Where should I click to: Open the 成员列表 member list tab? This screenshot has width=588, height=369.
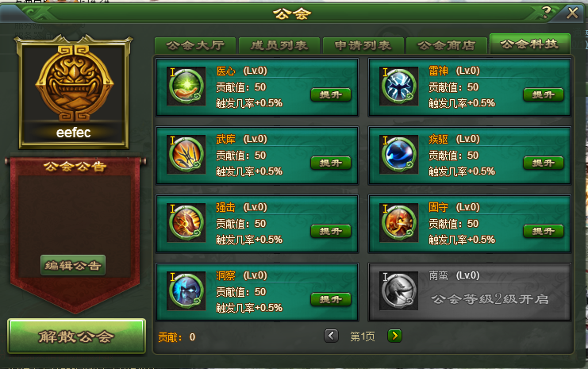[x=279, y=46]
